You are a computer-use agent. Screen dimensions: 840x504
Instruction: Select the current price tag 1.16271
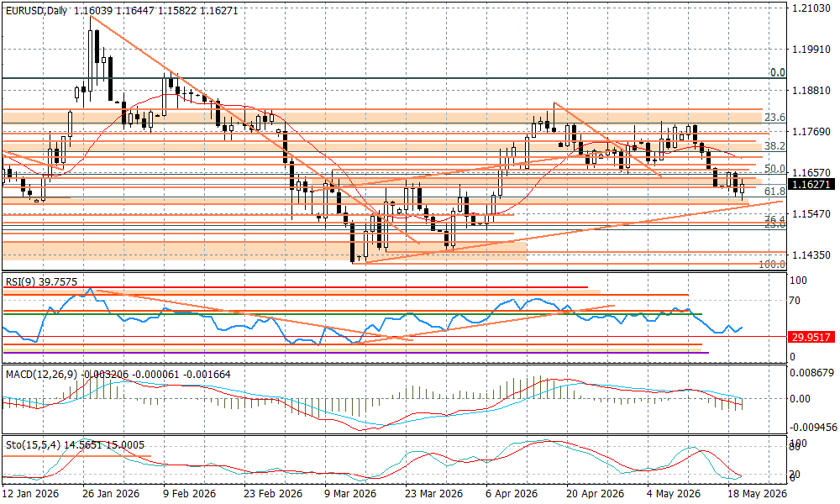(x=811, y=184)
